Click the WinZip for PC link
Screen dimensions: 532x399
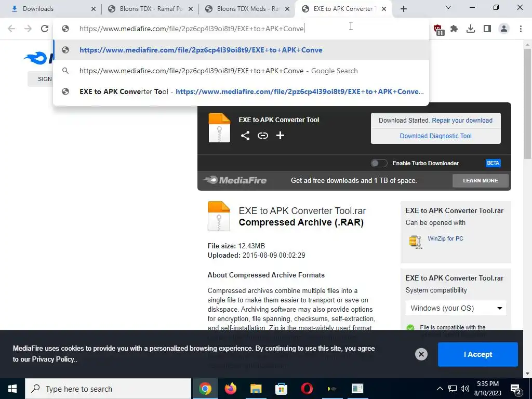click(x=445, y=238)
